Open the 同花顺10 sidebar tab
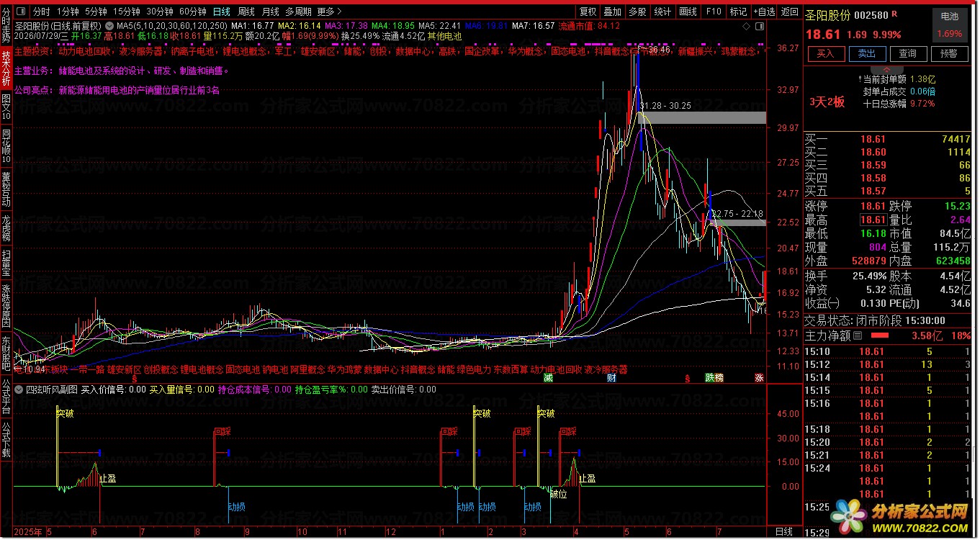This screenshot has height=540, width=980. (6, 146)
